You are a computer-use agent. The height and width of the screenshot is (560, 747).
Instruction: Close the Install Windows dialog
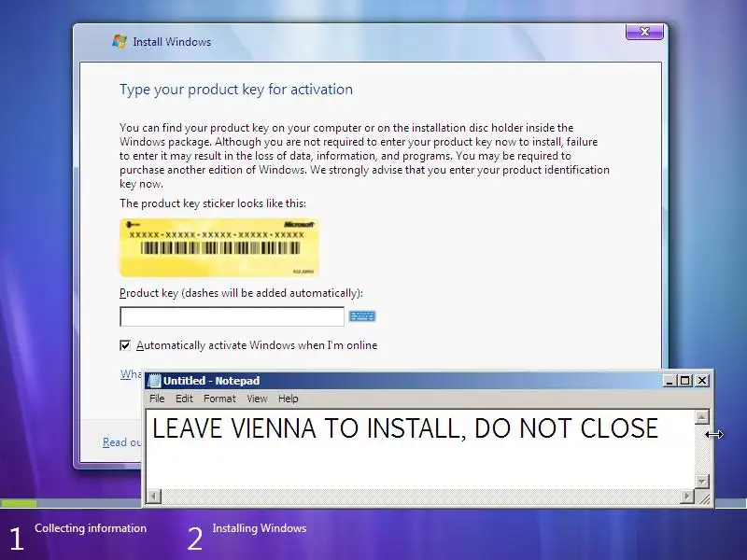644,32
